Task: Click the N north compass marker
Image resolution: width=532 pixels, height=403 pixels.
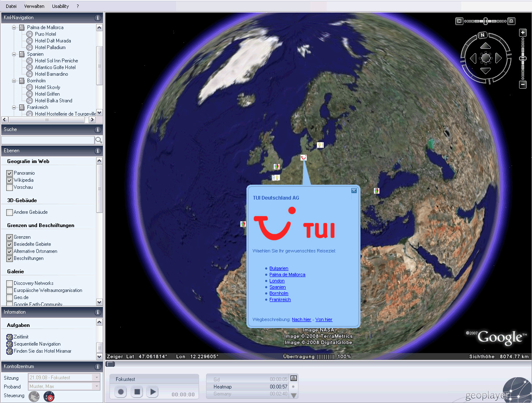Action: pyautogui.click(x=482, y=35)
